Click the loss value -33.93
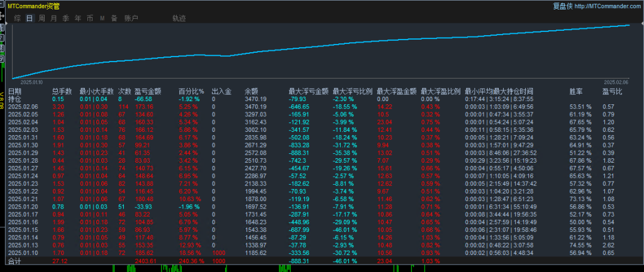Image resolution: width=644 pixels, height=272 pixels. [x=143, y=207]
